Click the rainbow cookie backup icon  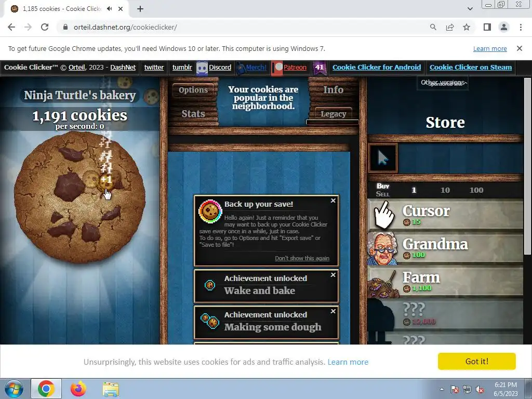tap(210, 211)
